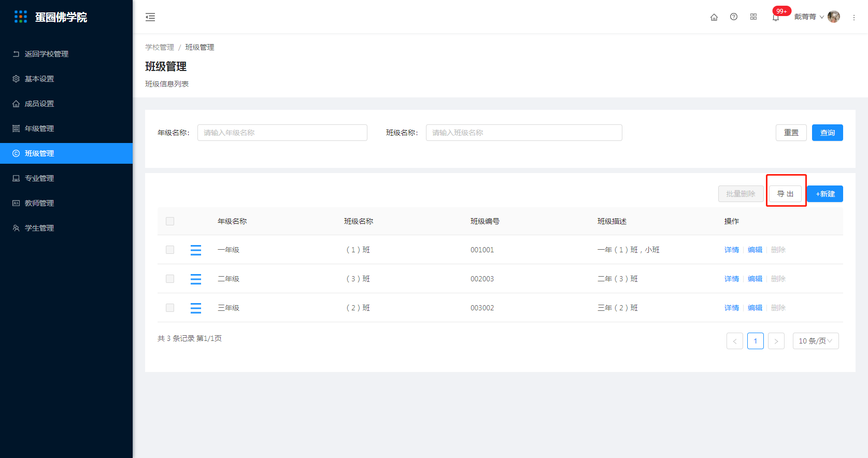Open 详情 for 二年级 row
The width and height of the screenshot is (868, 458).
[x=732, y=279]
